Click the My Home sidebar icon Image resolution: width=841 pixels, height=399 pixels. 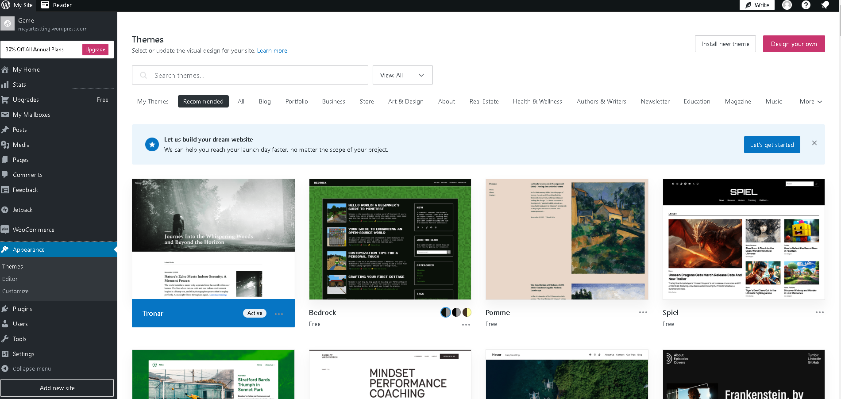[x=5, y=70]
